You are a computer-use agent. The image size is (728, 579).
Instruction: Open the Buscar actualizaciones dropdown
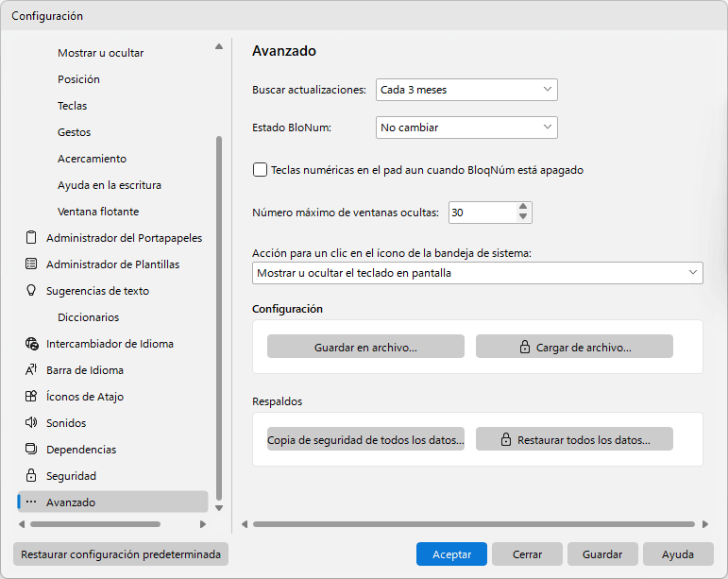(x=466, y=90)
